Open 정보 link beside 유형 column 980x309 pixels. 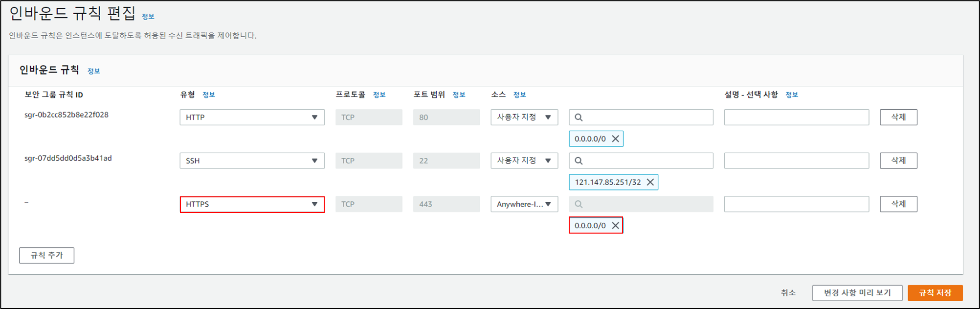(x=209, y=95)
